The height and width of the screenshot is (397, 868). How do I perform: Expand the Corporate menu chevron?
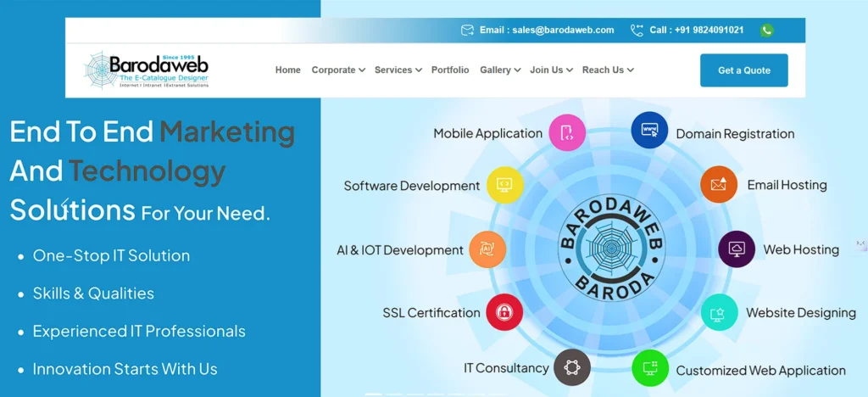pyautogui.click(x=361, y=70)
